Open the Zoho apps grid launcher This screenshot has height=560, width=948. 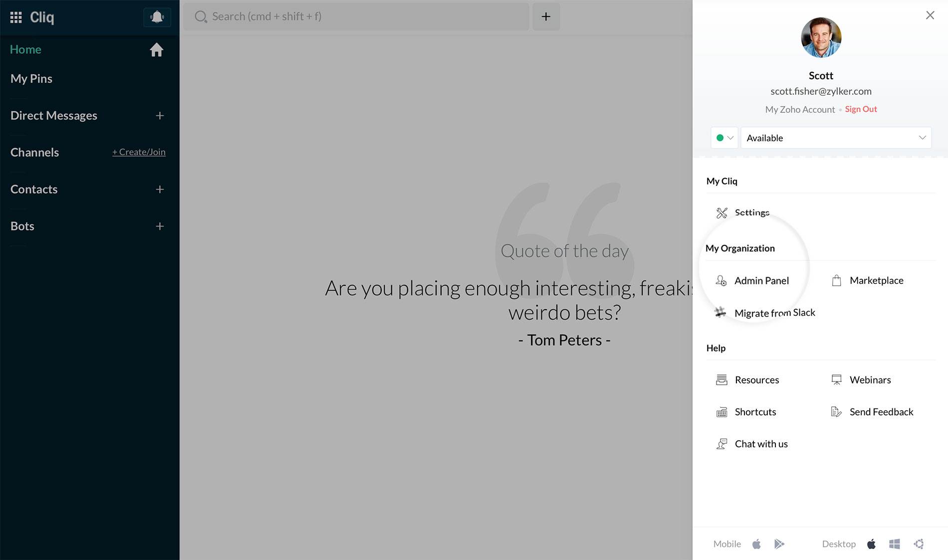[16, 17]
